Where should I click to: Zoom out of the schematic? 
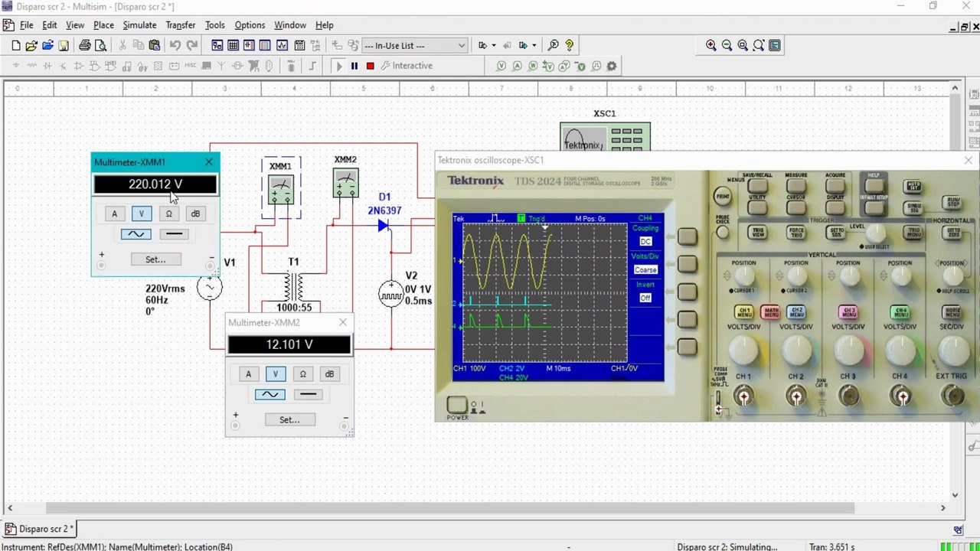(727, 45)
